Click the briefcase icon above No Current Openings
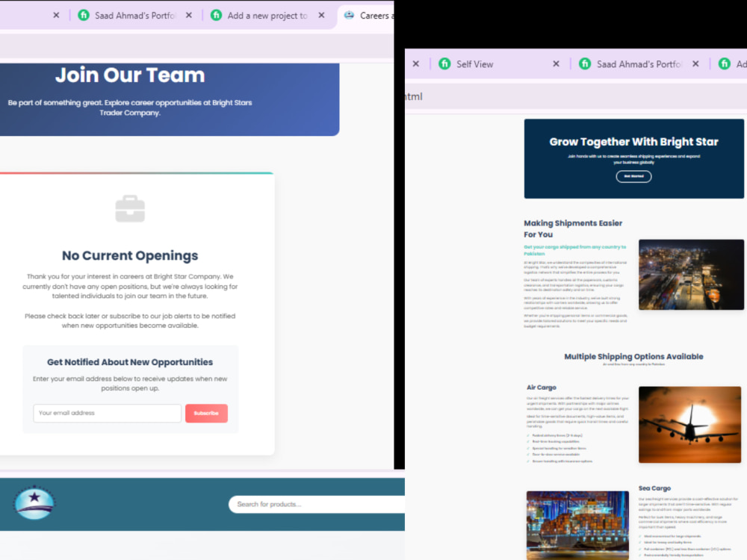Viewport: 747px width, 560px height. (130, 208)
